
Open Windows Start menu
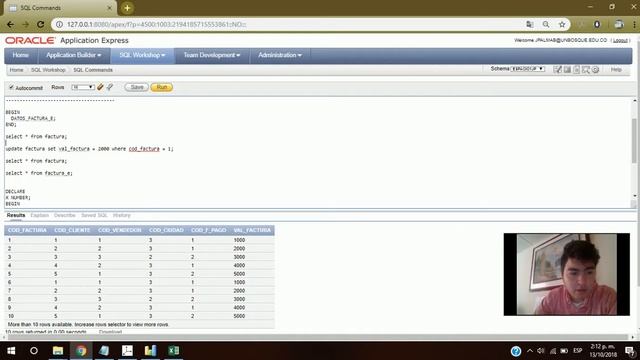click(x=11, y=351)
